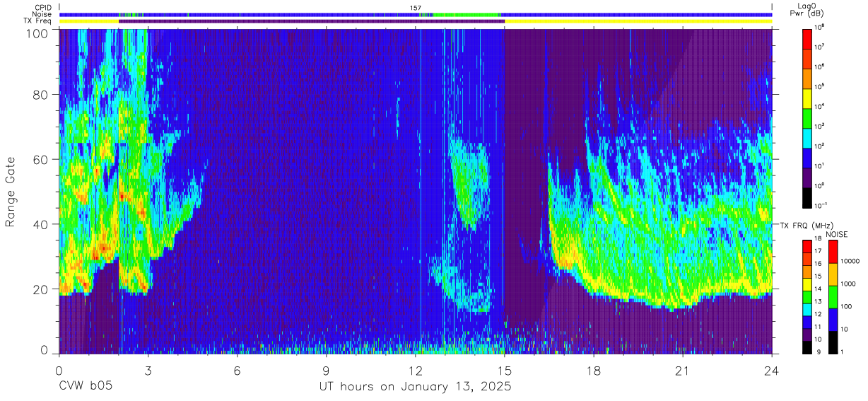Click the yellow segment of the Lag0 Pwr colorbar
This screenshot has width=868, height=401.
(807, 98)
